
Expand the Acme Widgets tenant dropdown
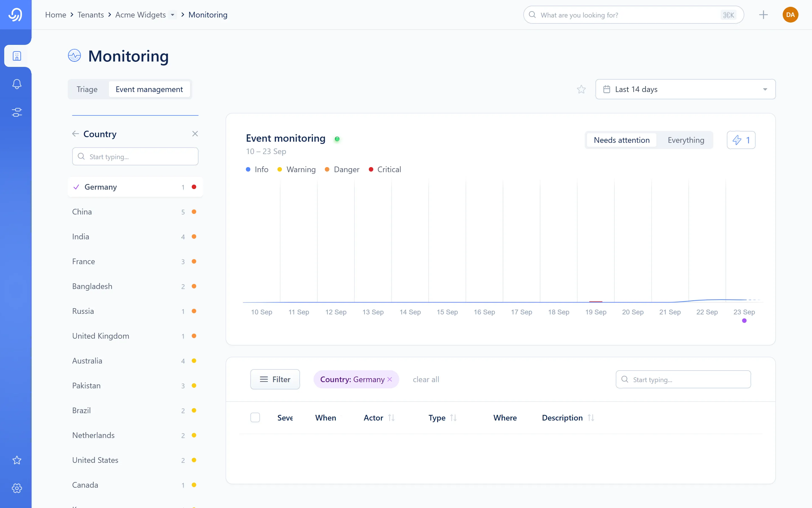pos(173,15)
